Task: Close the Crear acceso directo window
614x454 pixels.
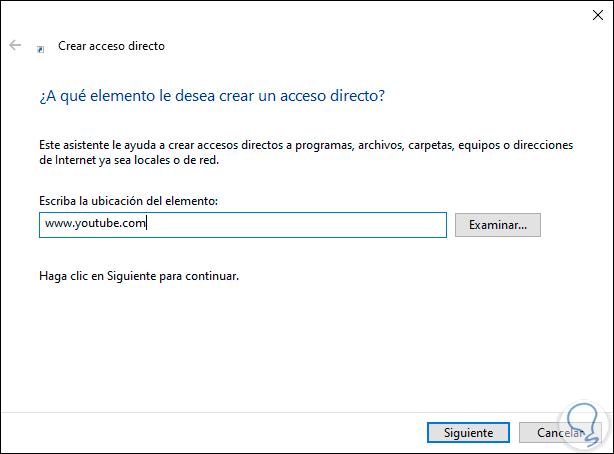Action: point(591,15)
